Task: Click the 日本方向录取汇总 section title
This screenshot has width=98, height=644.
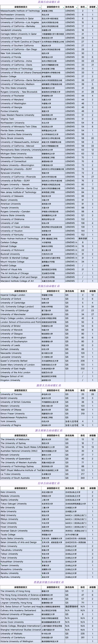Action: point(49,483)
